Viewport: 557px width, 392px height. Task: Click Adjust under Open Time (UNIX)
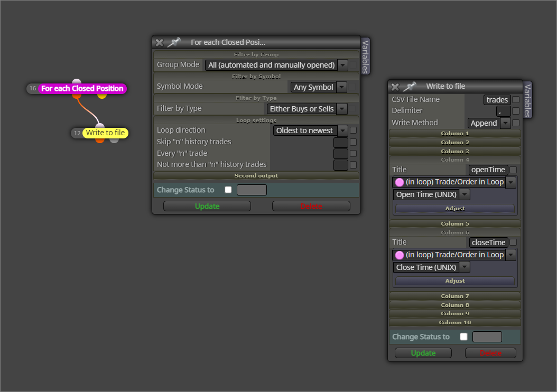(454, 209)
